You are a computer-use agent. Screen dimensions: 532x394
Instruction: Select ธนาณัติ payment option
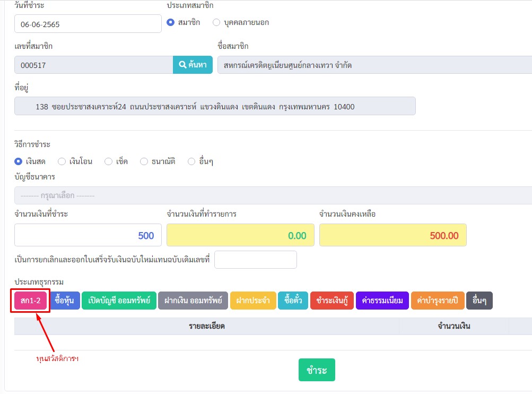click(144, 161)
